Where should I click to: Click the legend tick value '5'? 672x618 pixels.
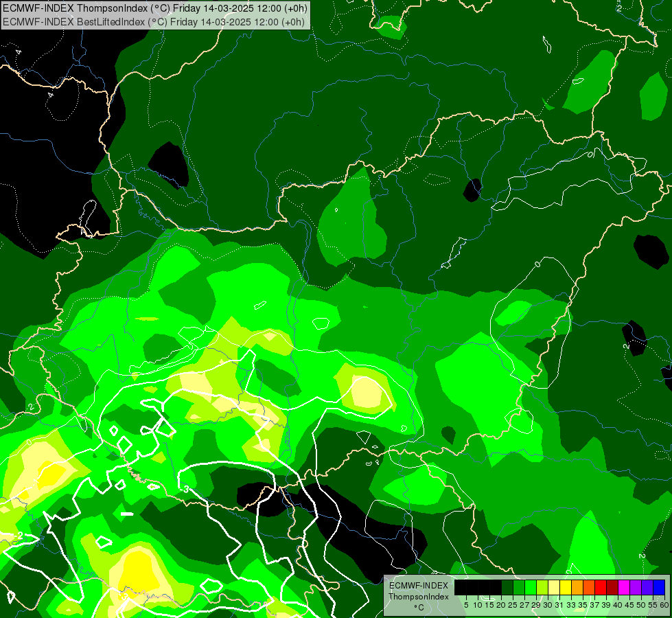tap(466, 605)
